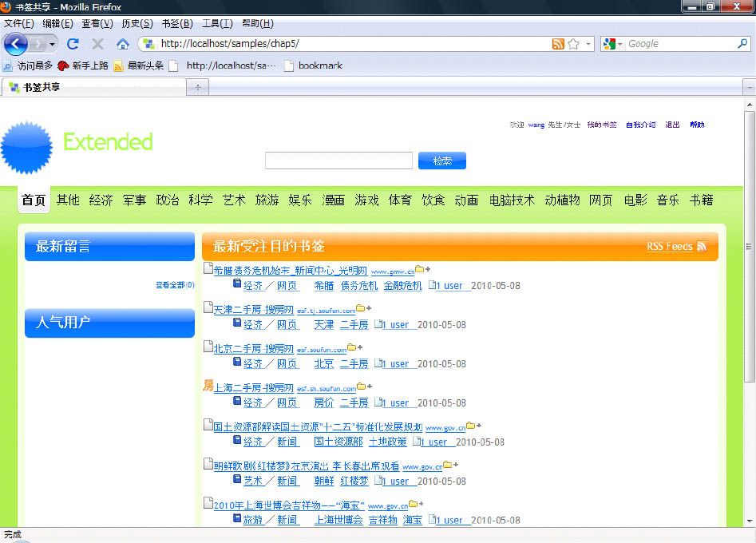Viewport: 756px width, 543px height.
Task: Click the orange 房 favicon before 上海二手房
Action: (x=208, y=386)
